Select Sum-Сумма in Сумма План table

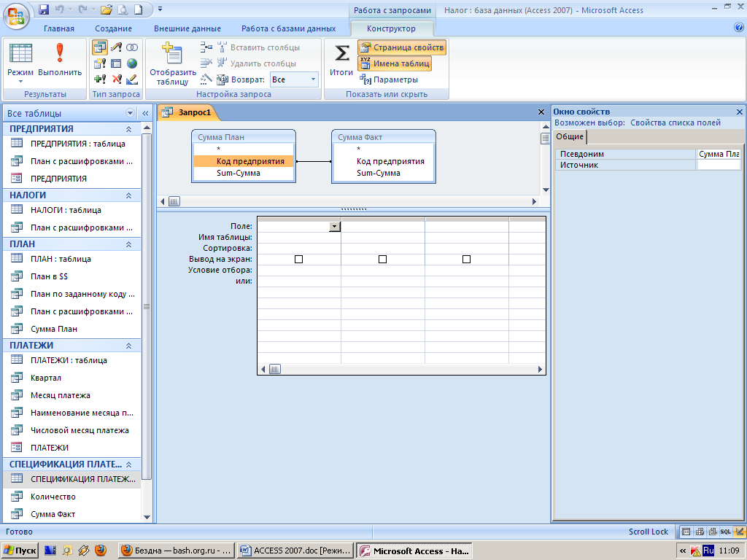click(239, 173)
